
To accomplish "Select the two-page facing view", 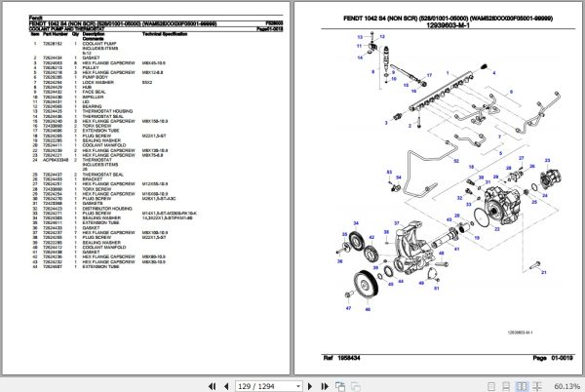I will coord(522,386).
